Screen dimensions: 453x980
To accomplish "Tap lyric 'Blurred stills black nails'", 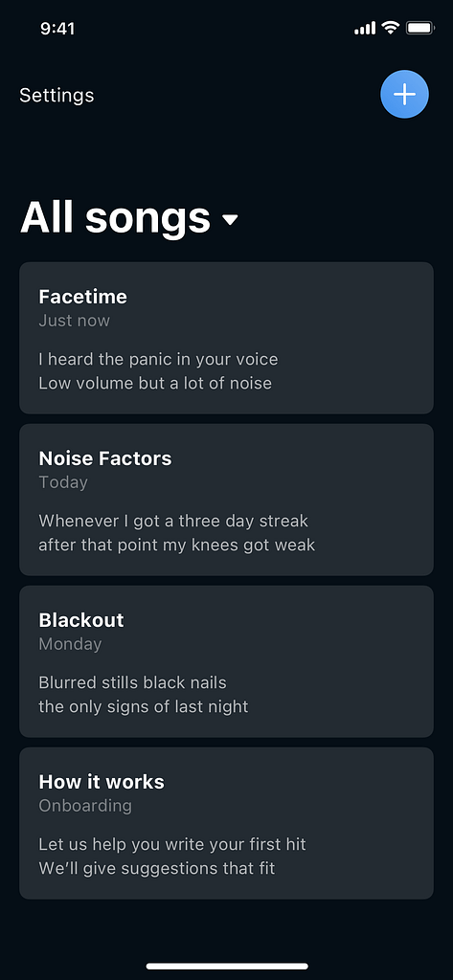I will click(x=133, y=681).
